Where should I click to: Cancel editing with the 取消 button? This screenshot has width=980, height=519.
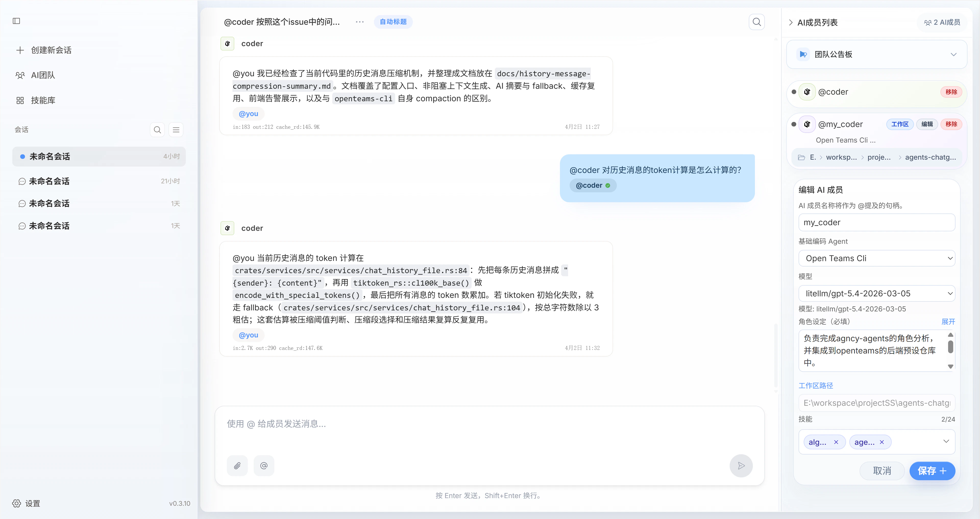(882, 471)
